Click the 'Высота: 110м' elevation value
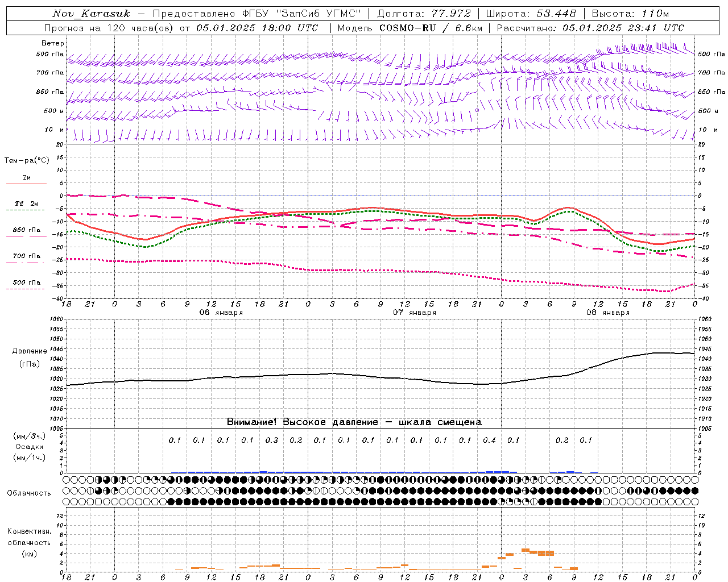 pos(630,14)
